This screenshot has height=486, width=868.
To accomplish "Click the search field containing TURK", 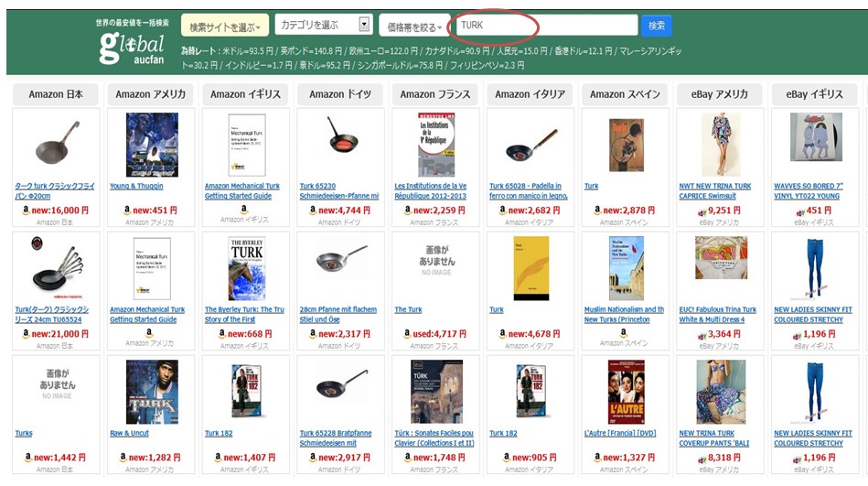I will click(x=547, y=25).
